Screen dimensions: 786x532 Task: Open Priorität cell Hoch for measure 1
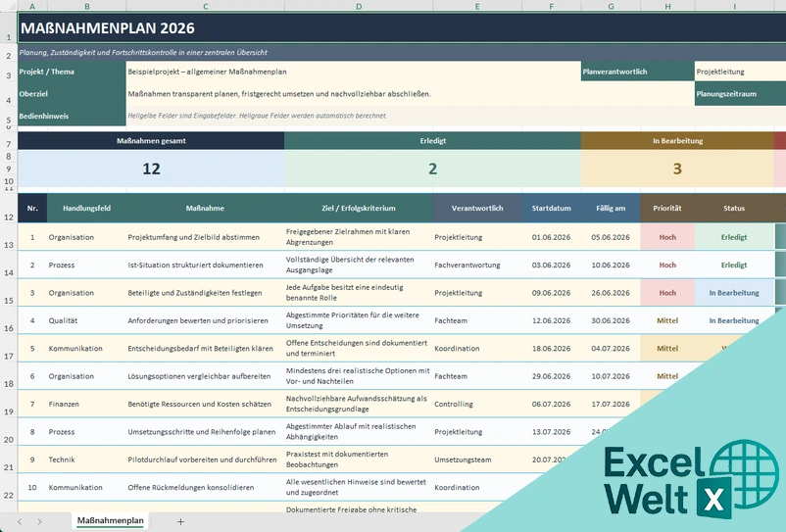[667, 237]
